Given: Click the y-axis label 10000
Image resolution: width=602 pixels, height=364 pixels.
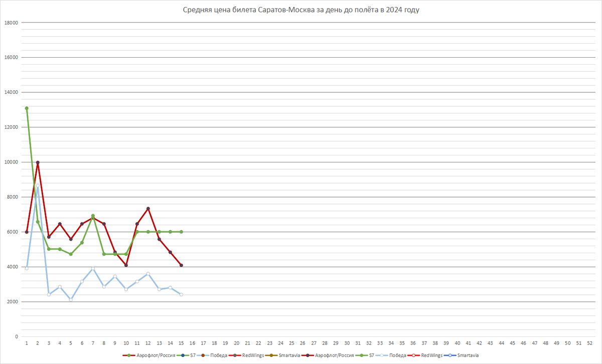Looking at the screenshot, I should point(11,162).
